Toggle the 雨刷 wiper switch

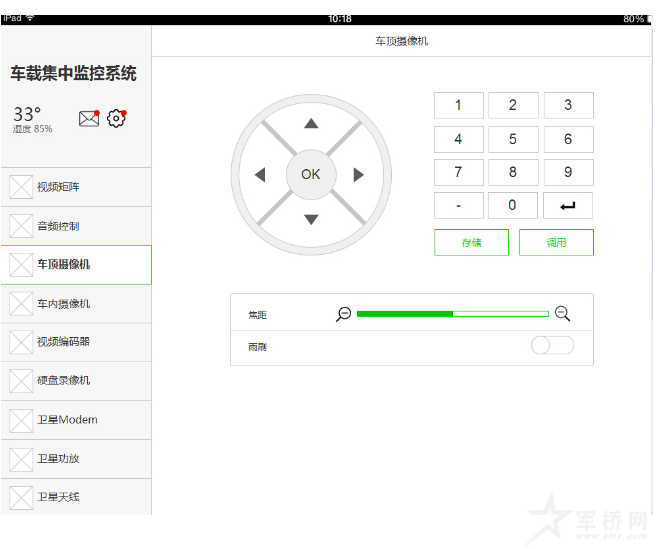pos(552,346)
